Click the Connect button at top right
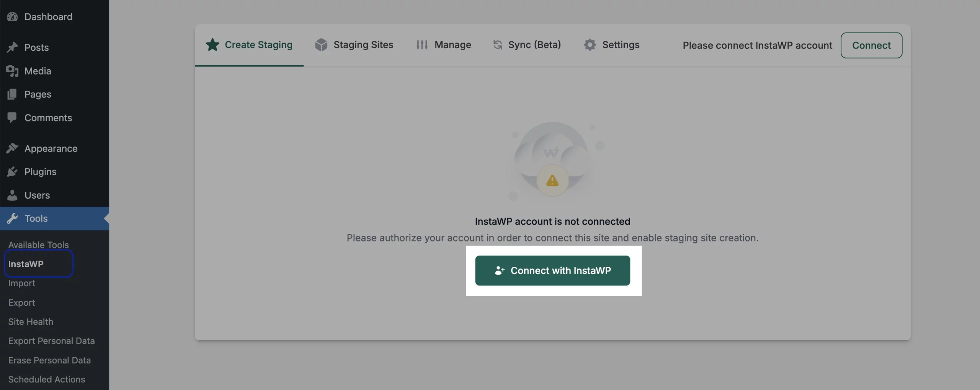 (x=871, y=45)
